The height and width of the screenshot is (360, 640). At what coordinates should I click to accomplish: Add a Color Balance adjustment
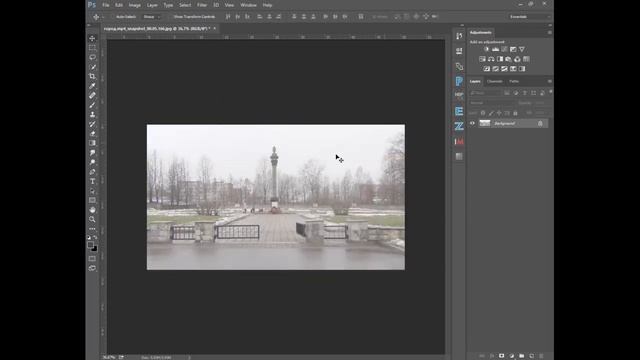coord(491,59)
